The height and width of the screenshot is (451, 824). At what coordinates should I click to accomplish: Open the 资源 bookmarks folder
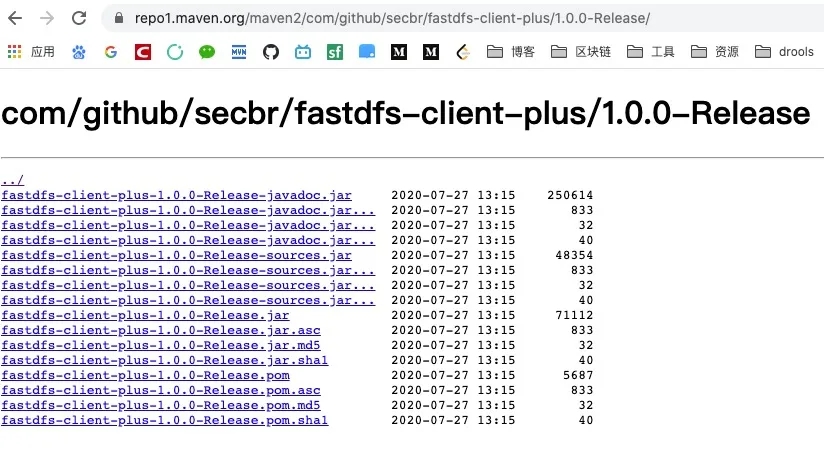[715, 52]
